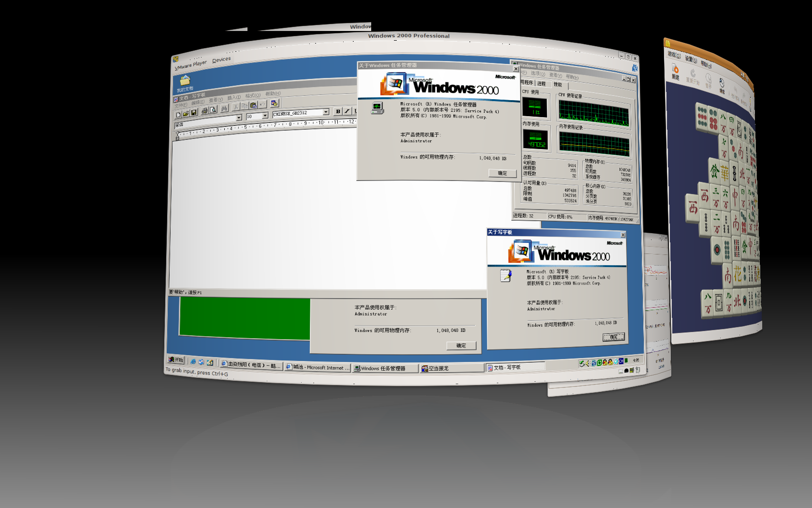This screenshot has width=812, height=508.
Task: Open WordPad 格式(O) menu
Action: coord(253,96)
